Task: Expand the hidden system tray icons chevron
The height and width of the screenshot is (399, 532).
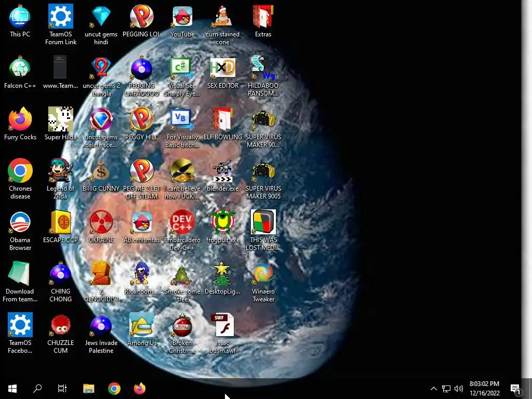Action: point(434,389)
